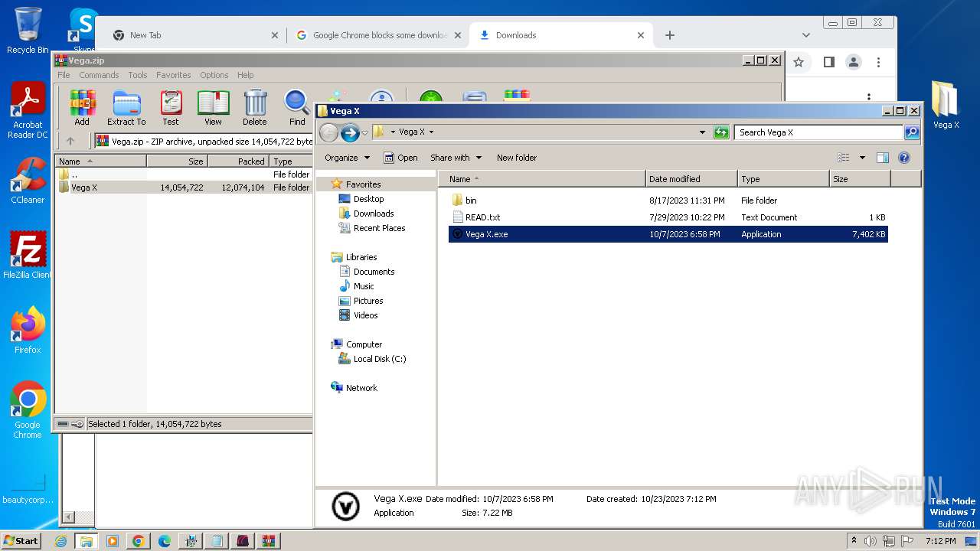Click Extract To in WinRAR toolbar
Viewport: 980px width, 551px height.
tap(126, 108)
